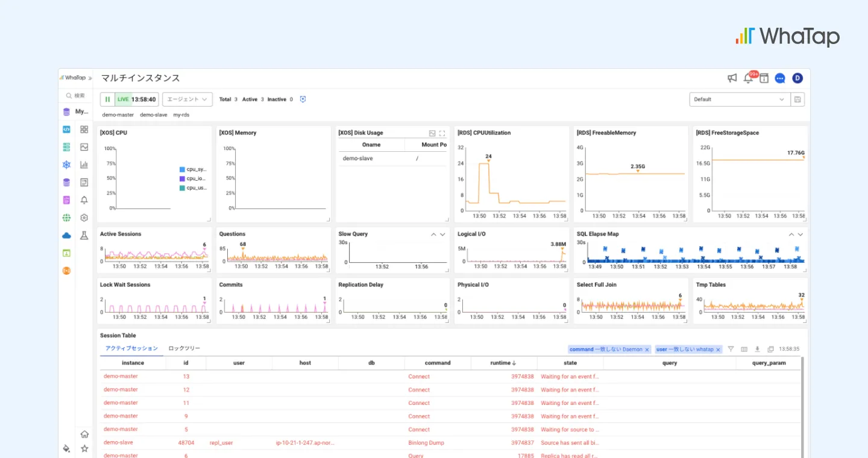Screen dimensions: 868x458
Task: Click the demo-slave row in Disk Usage
Action: [x=392, y=158]
